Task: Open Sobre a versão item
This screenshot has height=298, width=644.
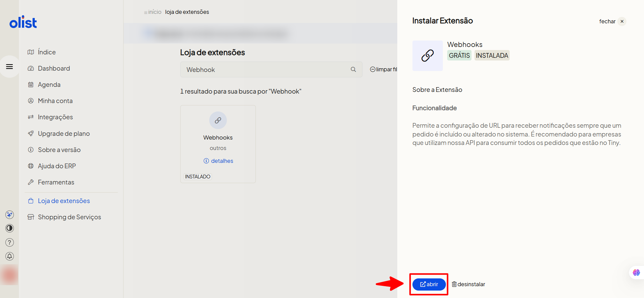Action: (59, 150)
